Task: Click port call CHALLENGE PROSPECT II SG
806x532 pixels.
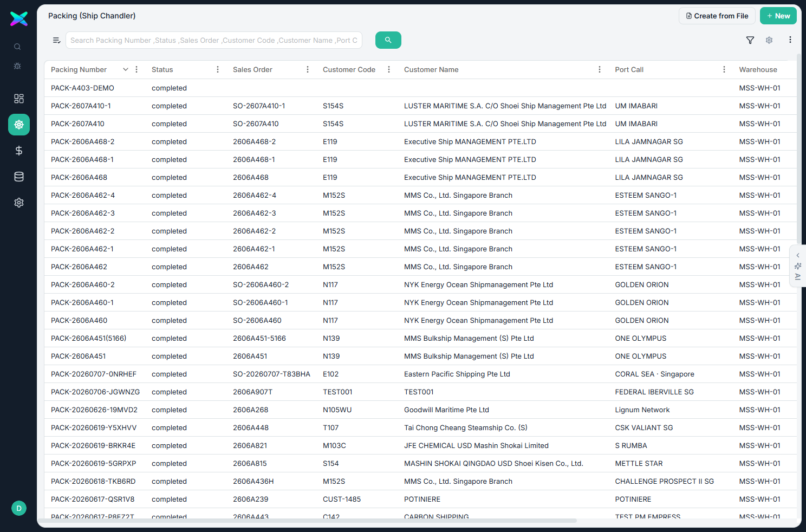Action: (665, 481)
